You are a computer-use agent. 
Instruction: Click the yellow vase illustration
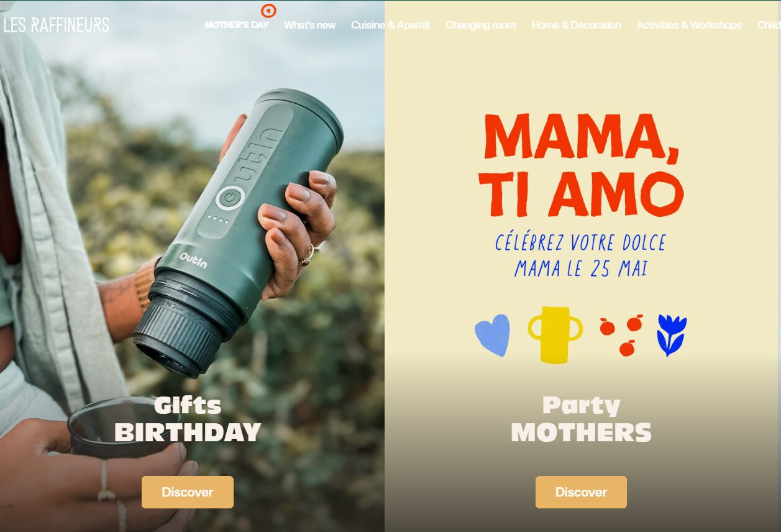click(x=555, y=334)
